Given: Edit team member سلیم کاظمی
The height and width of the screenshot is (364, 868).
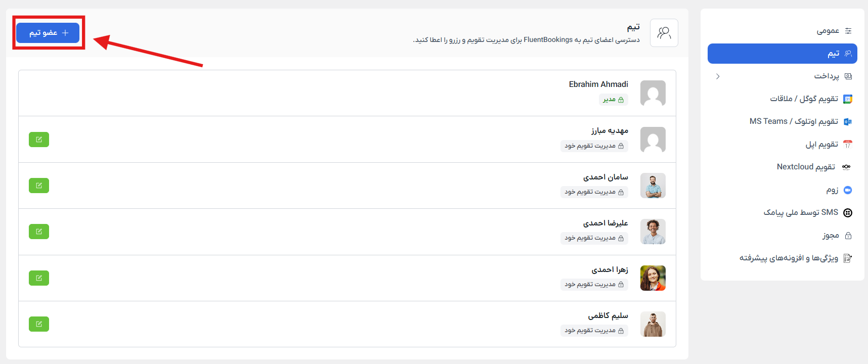Looking at the screenshot, I should 39,324.
